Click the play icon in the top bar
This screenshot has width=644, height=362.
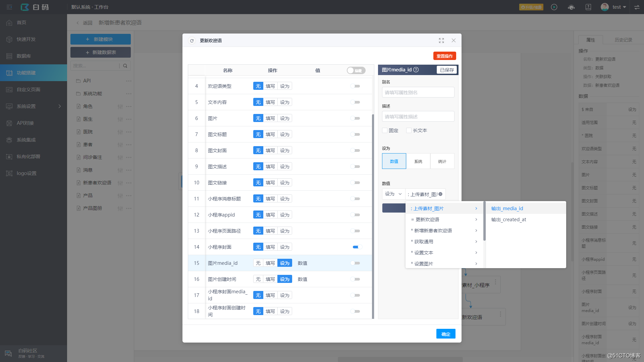coord(554,7)
